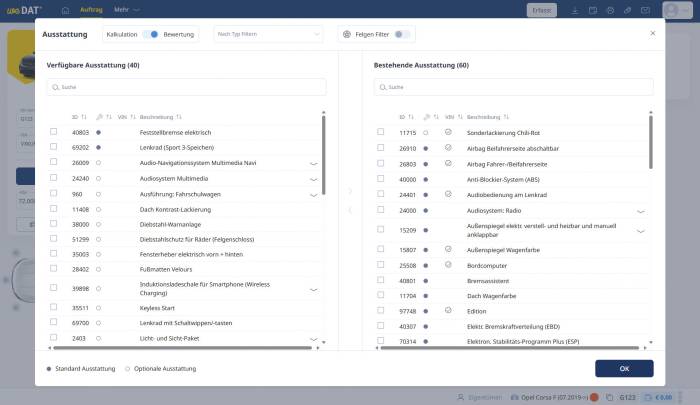The image size is (700, 405).
Task: Open the 'Nach Typ filtern' dropdown
Action: [x=268, y=34]
